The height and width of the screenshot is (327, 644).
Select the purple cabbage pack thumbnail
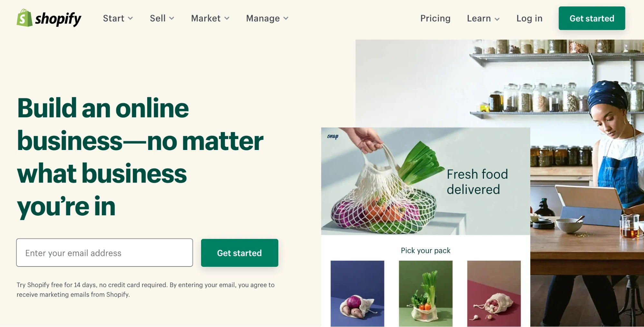click(357, 294)
